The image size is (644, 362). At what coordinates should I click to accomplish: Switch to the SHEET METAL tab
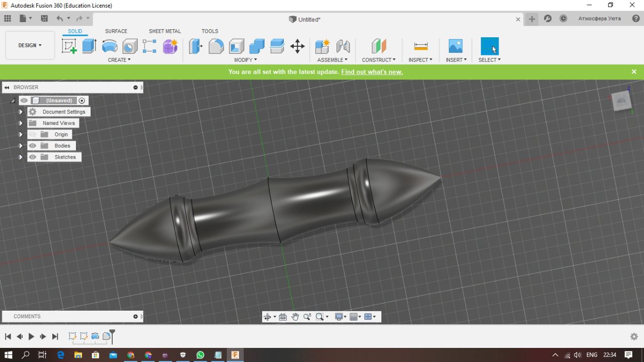[165, 31]
